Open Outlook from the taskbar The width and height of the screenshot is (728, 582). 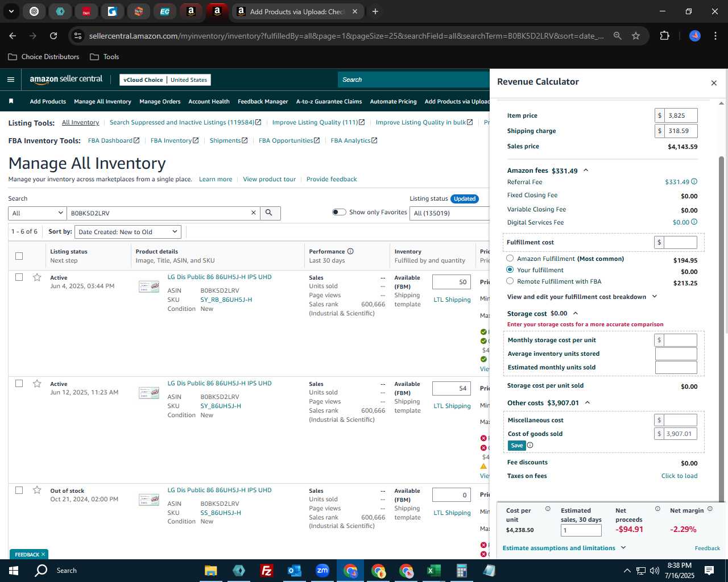tap(294, 571)
